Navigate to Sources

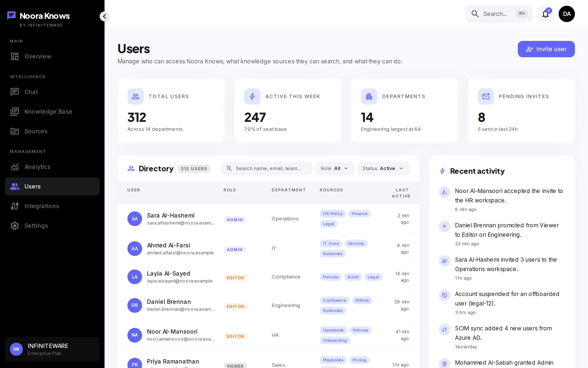(x=52, y=131)
